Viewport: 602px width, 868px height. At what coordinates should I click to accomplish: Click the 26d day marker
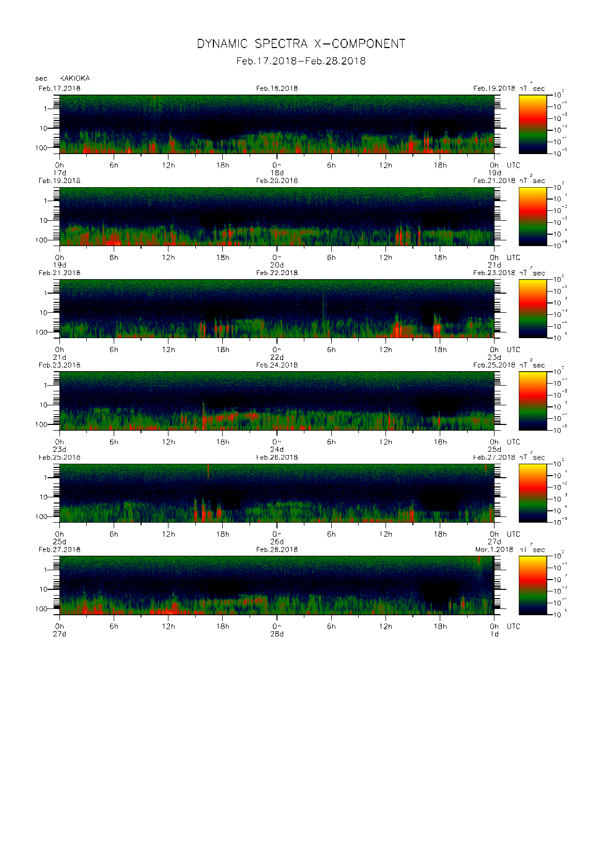click(x=277, y=542)
